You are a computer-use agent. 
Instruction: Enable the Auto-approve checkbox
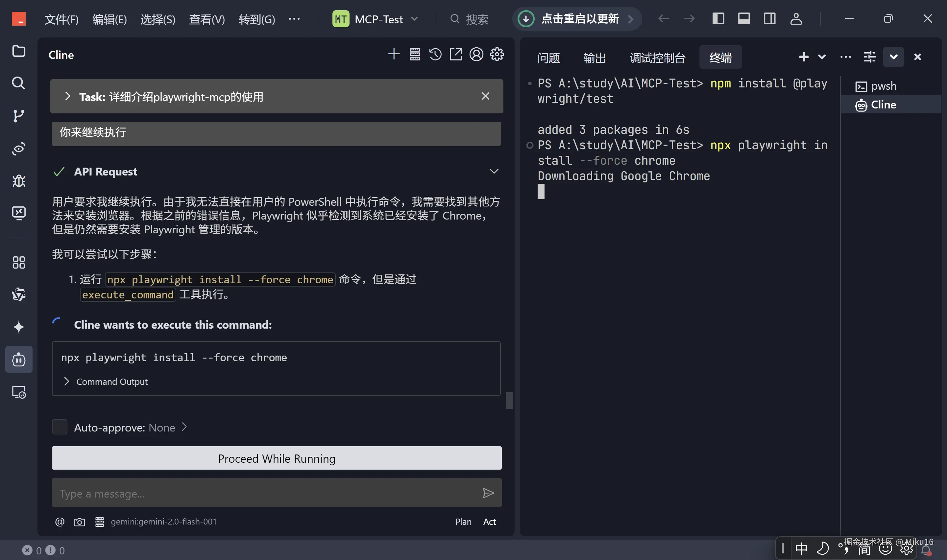pos(60,427)
